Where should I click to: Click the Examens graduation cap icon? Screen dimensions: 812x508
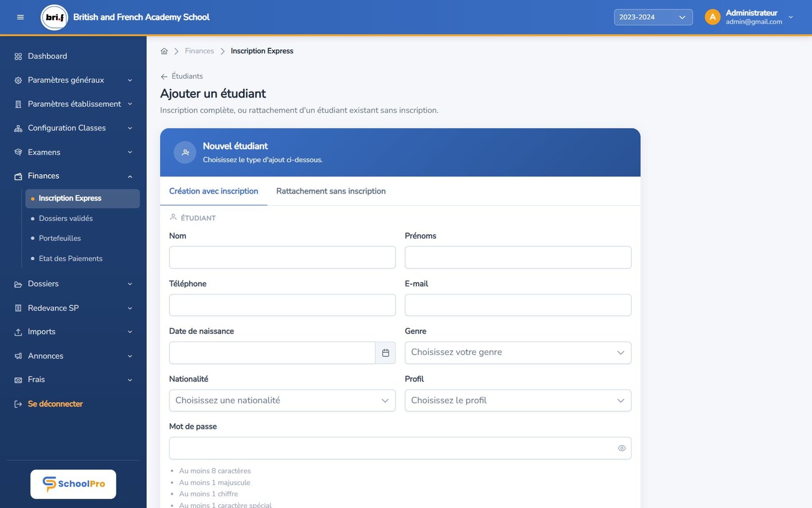(18, 152)
